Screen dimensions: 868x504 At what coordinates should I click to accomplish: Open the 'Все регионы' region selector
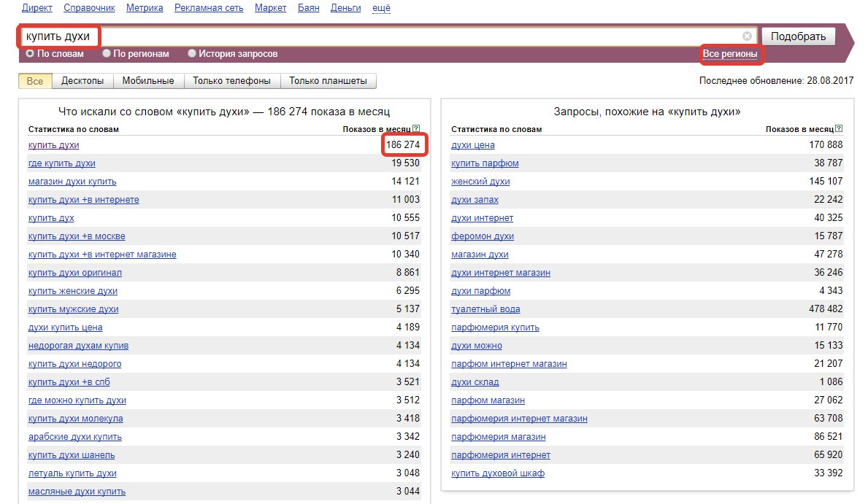click(x=729, y=54)
